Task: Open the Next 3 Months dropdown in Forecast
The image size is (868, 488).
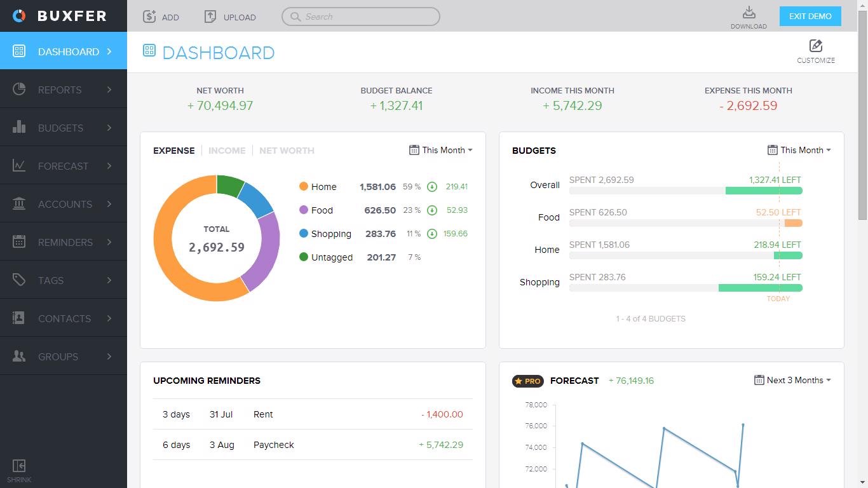Action: point(792,380)
